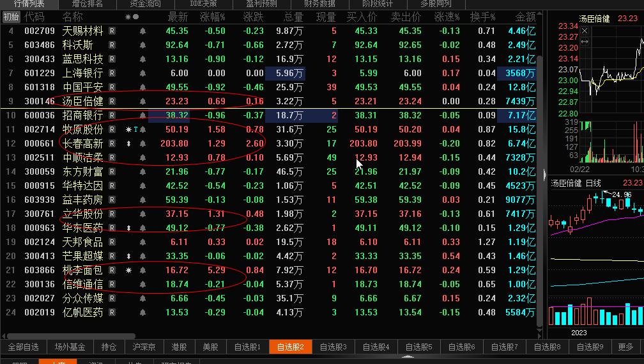Select the 自选股9 tab

pyautogui.click(x=590, y=347)
